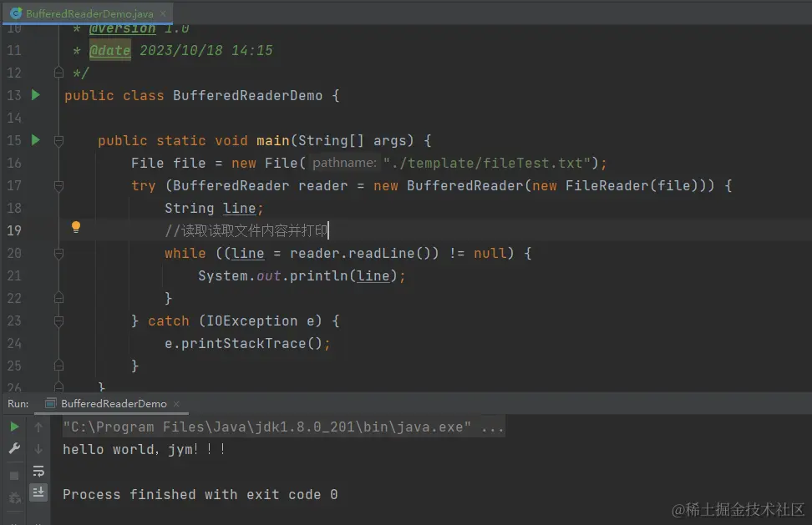Image resolution: width=812 pixels, height=525 pixels.
Task: Click line number 21 in gutter
Action: point(14,275)
